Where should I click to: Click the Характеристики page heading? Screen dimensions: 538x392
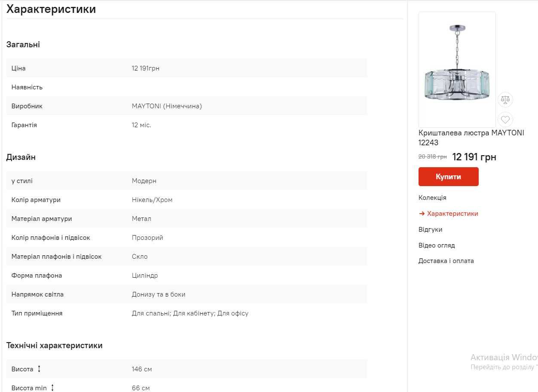51,9
